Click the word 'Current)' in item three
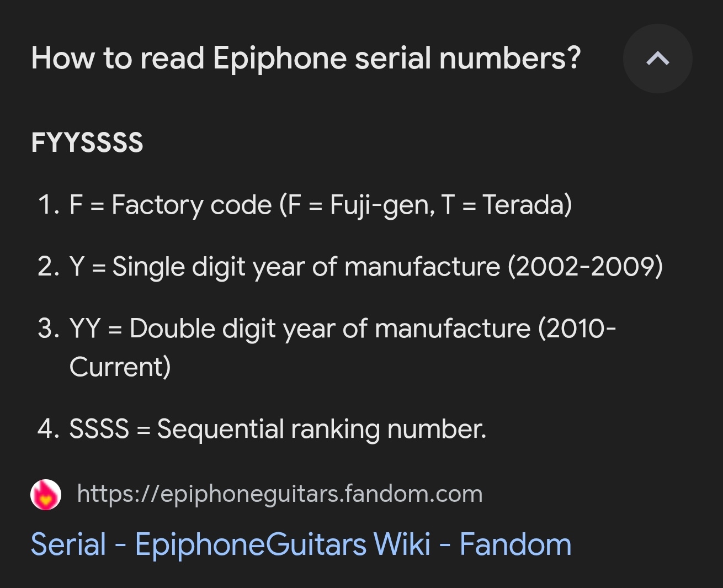 click(x=120, y=367)
